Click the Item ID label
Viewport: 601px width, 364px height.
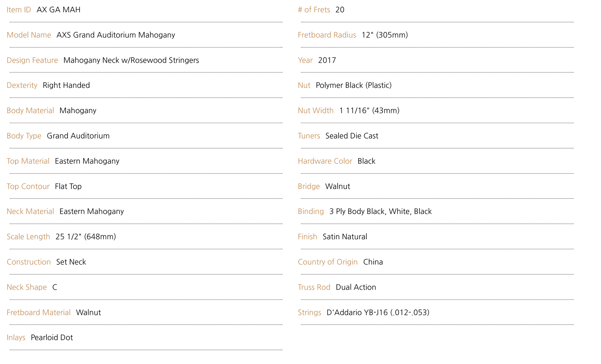click(x=19, y=10)
